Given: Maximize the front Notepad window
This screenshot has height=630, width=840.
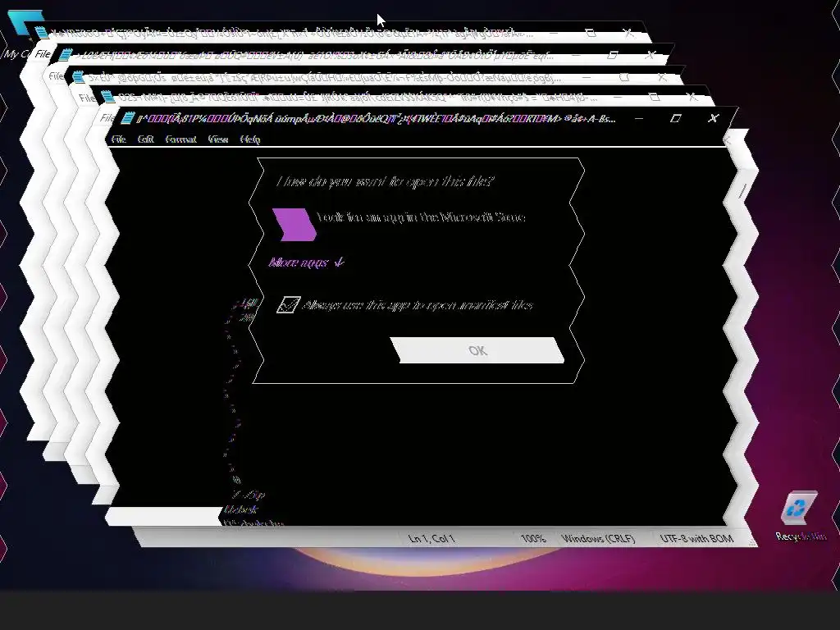Looking at the screenshot, I should tap(676, 118).
